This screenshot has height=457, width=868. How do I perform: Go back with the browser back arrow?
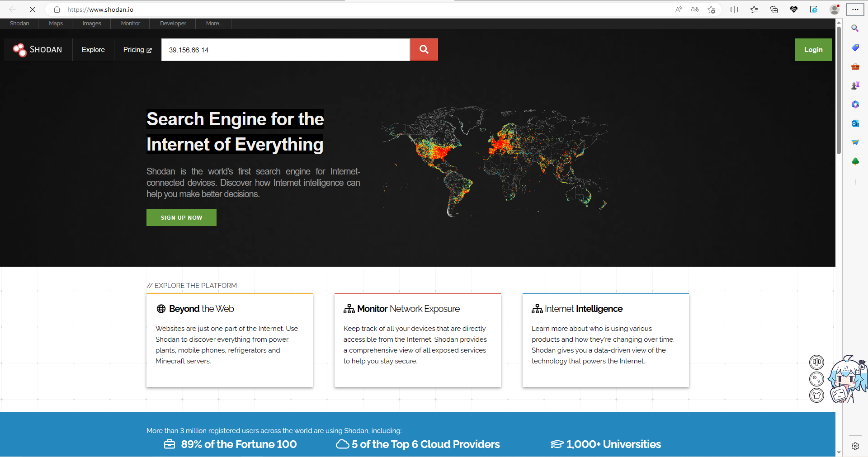pos(13,9)
